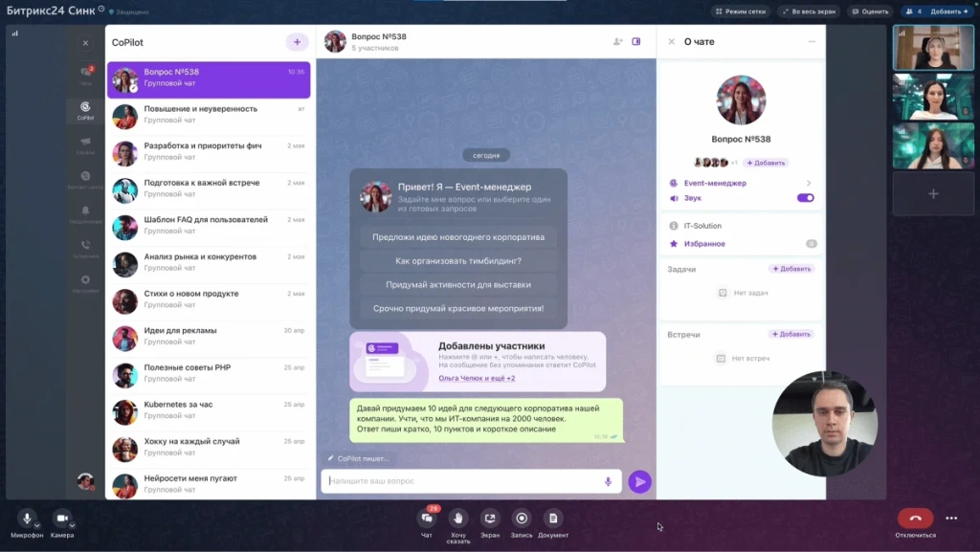Click "Как организовать тимбилдинг?" suggestion
Screen dimensions: 980x552
(457, 260)
